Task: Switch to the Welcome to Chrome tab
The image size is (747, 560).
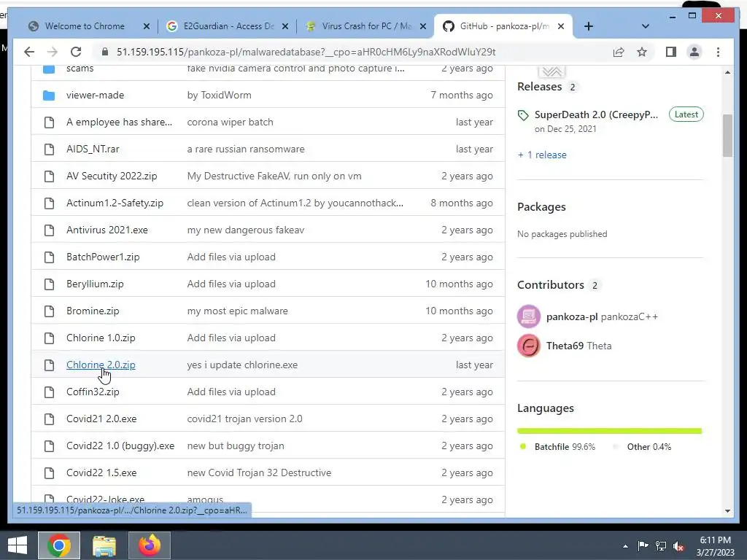Action: click(x=85, y=26)
